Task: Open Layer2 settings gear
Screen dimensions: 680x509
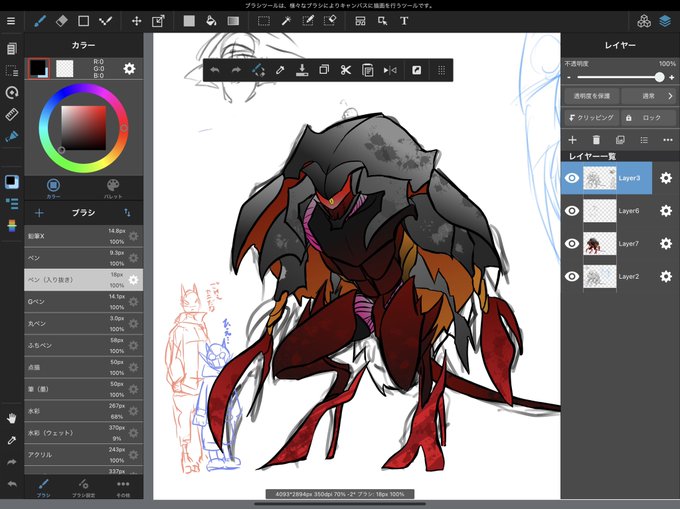Action: (x=666, y=276)
